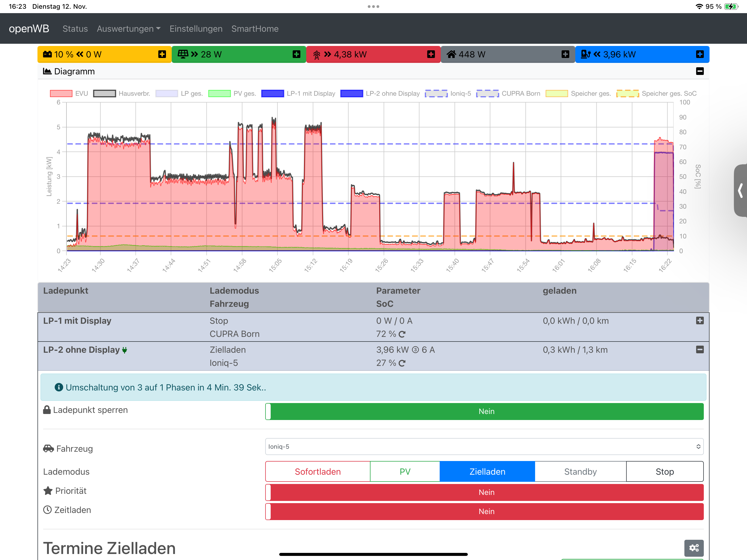This screenshot has height=560, width=747.
Task: Expand the red grid EVU tile plus icon
Action: 431,54
